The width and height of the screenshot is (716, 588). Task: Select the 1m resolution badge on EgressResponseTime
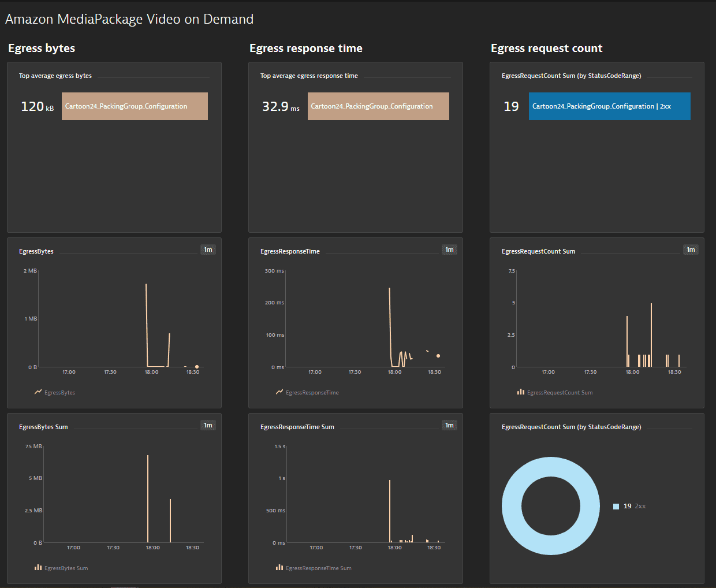(449, 250)
